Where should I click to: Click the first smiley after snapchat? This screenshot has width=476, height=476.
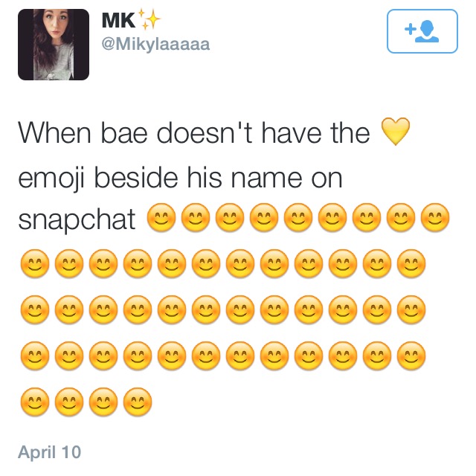point(161,217)
